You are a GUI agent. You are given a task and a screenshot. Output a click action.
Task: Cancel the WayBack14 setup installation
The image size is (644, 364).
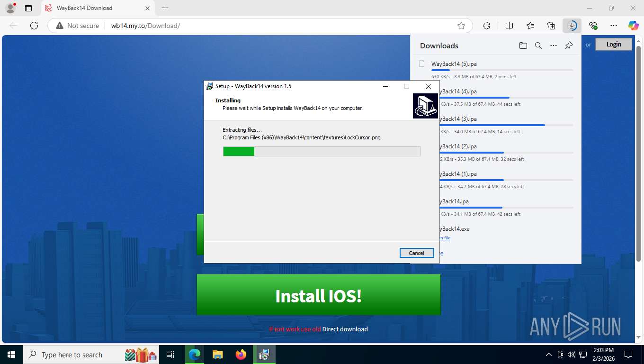[x=416, y=253]
